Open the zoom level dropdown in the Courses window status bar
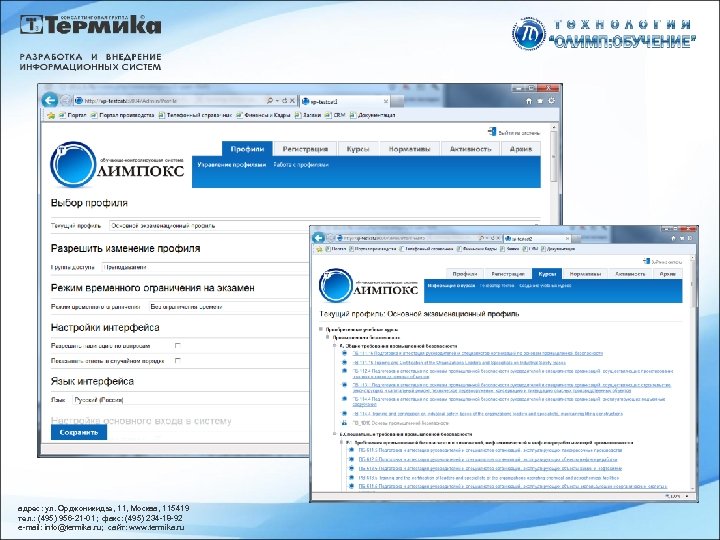This screenshot has height=540, width=720. point(687,496)
